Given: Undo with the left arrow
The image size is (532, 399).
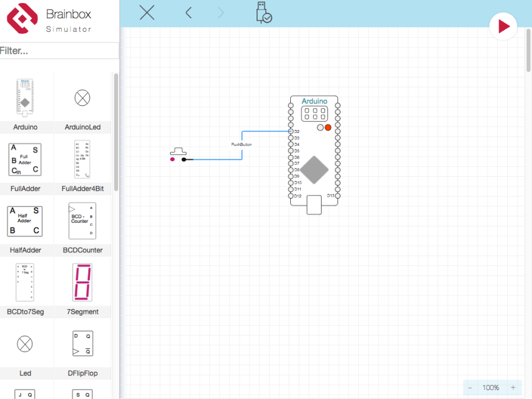Looking at the screenshot, I should (188, 12).
